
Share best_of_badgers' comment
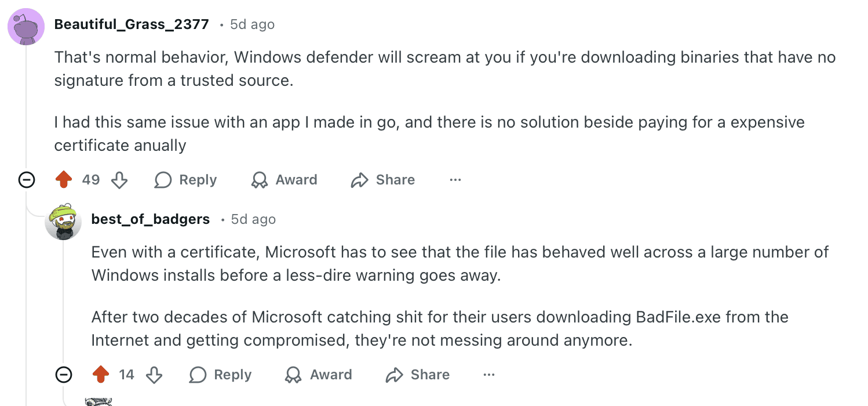417,375
